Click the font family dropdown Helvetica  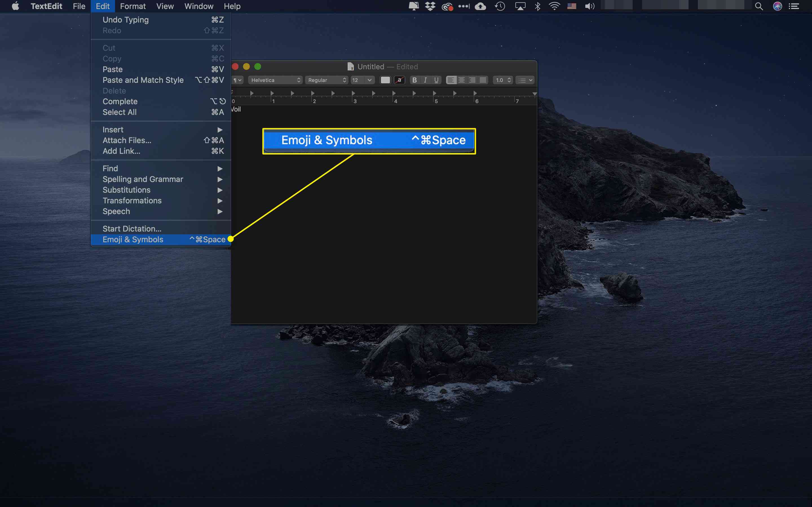(275, 80)
